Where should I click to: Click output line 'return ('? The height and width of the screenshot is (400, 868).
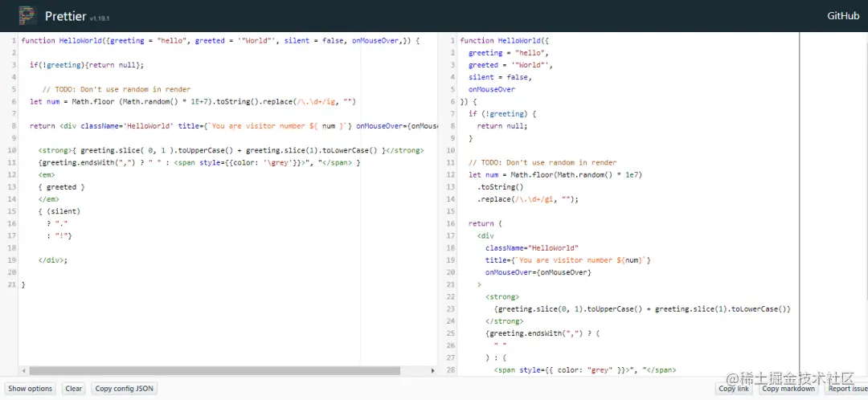(485, 223)
